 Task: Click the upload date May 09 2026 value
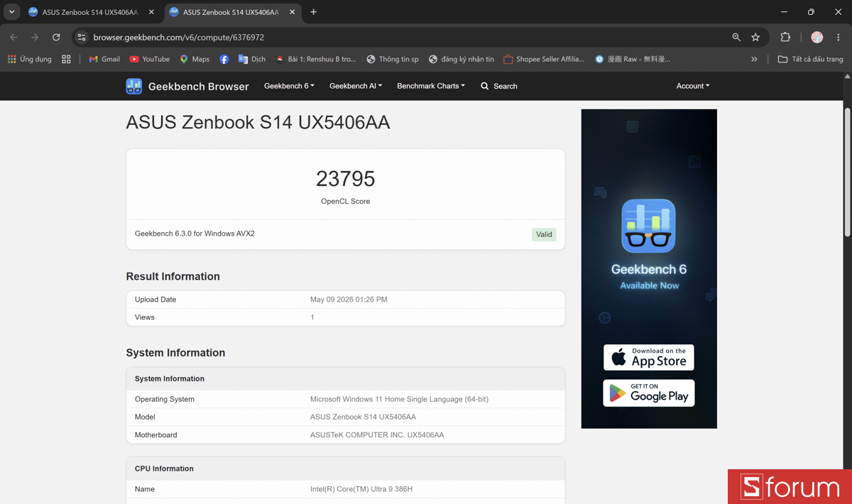(349, 300)
